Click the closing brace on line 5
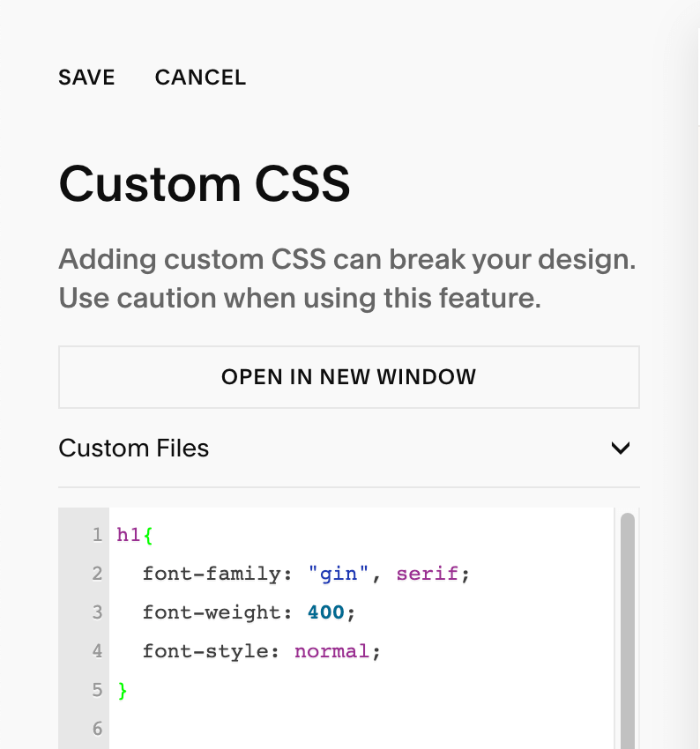Image resolution: width=700 pixels, height=749 pixels. [x=123, y=691]
